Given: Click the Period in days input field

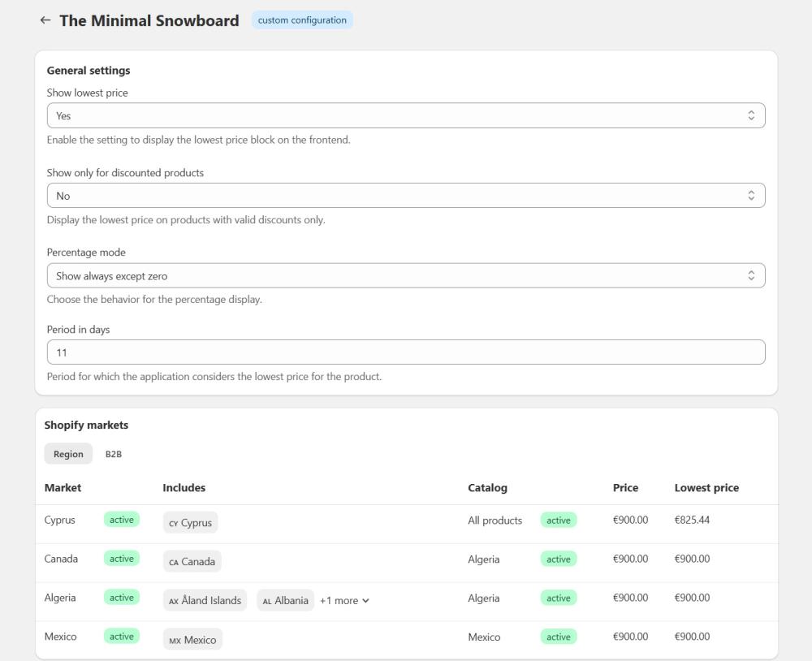Looking at the screenshot, I should coord(406,352).
